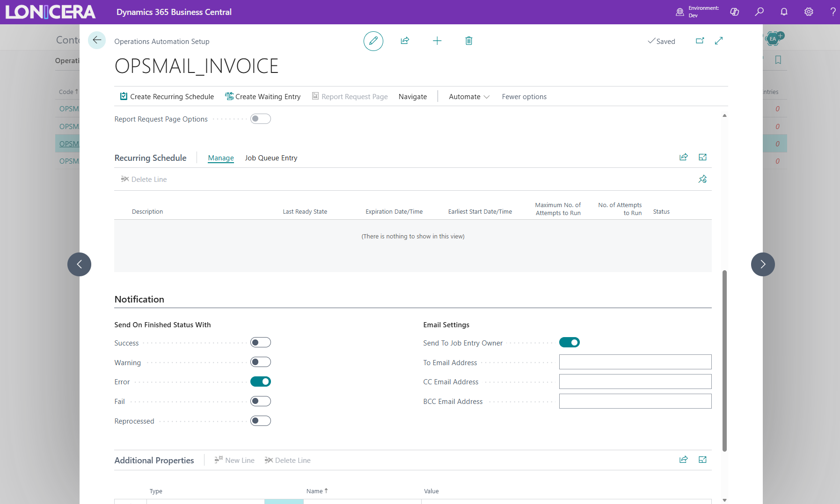This screenshot has height=504, width=840.
Task: Open the Copilot icon in top bar
Action: [x=735, y=12]
